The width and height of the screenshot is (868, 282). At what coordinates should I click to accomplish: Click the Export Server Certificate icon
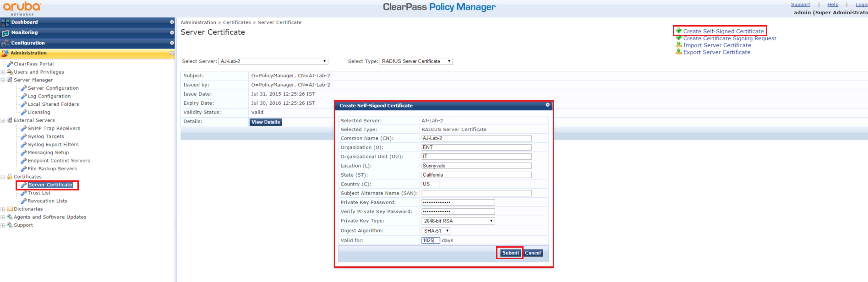[x=679, y=52]
